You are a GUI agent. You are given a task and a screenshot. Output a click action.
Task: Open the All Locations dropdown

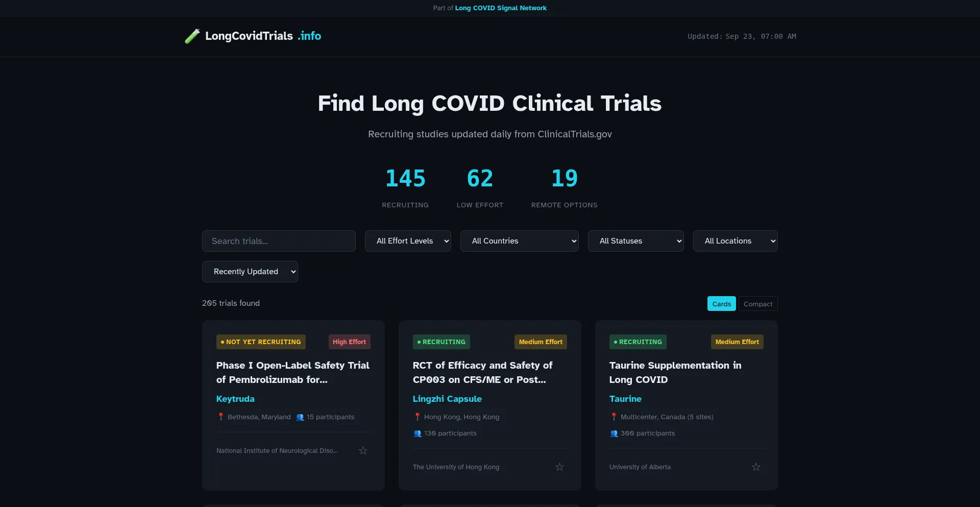(735, 241)
